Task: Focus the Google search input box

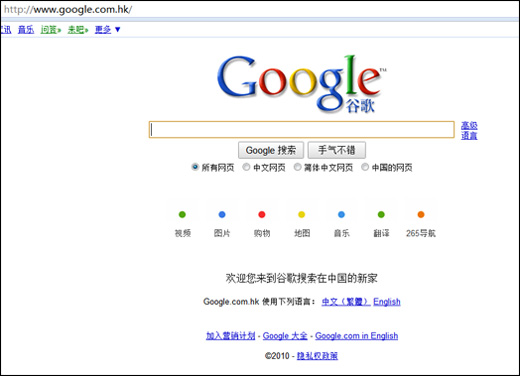Action: [x=302, y=130]
